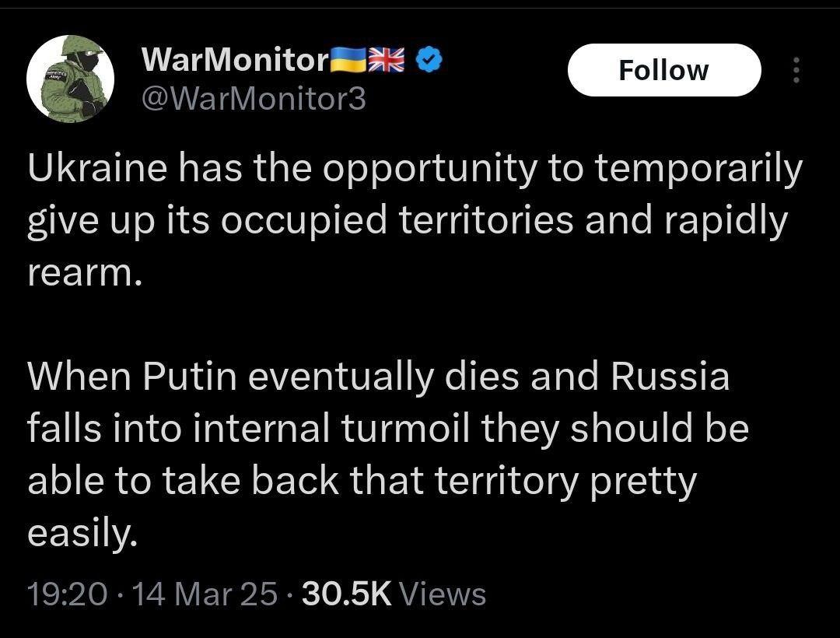Select the first paragraph about Ukraine rearming
This screenshot has width=840, height=638.
[415, 220]
